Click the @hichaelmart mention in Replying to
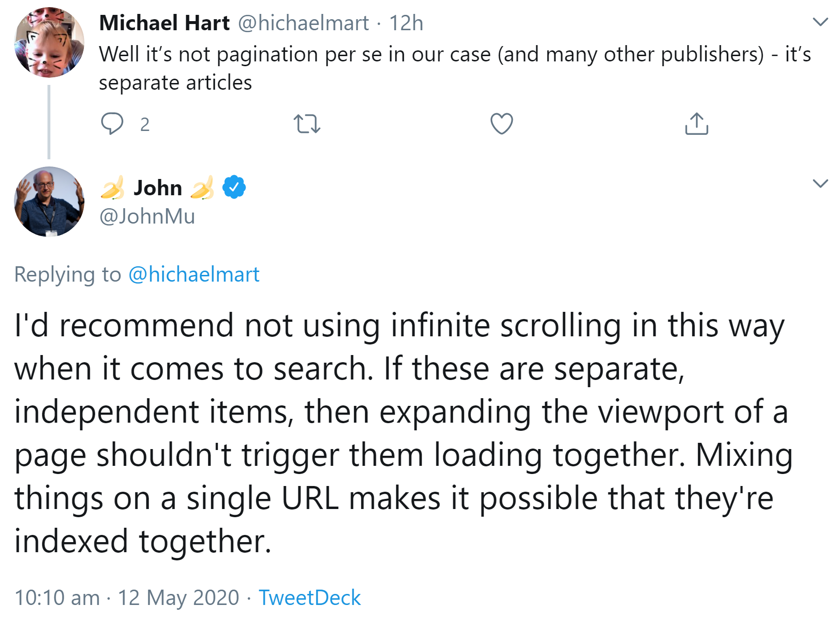The height and width of the screenshot is (628, 840). click(194, 274)
